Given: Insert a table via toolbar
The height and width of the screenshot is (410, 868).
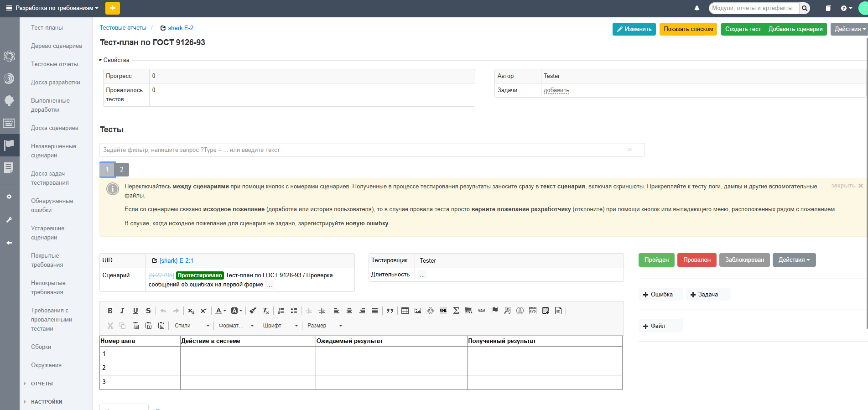Looking at the screenshot, I should tap(405, 311).
